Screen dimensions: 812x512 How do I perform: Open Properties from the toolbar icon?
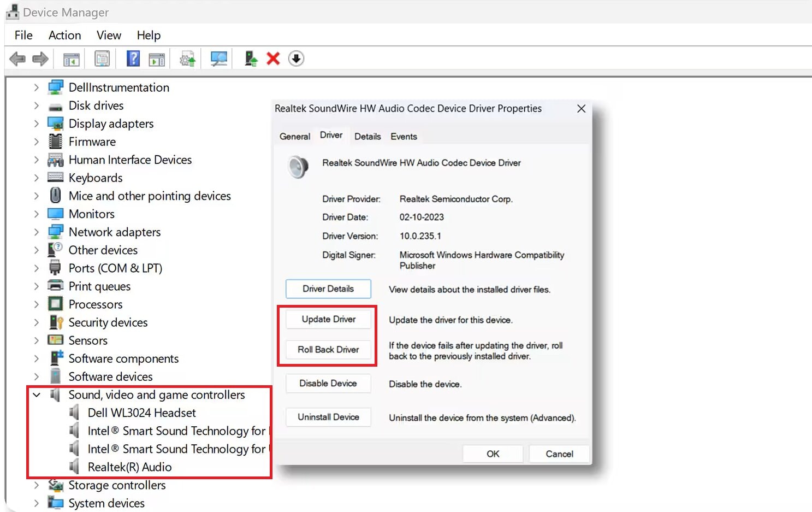pos(102,58)
